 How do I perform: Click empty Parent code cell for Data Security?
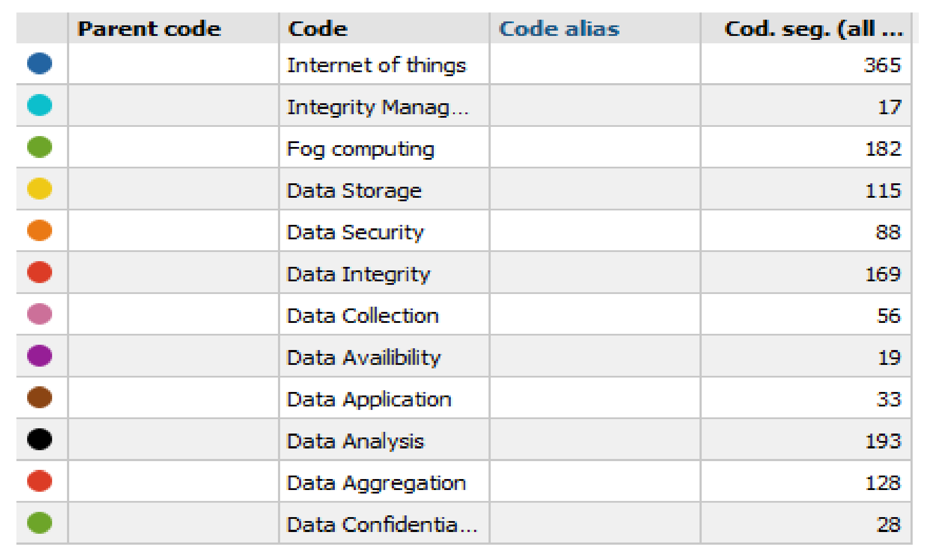[173, 232]
